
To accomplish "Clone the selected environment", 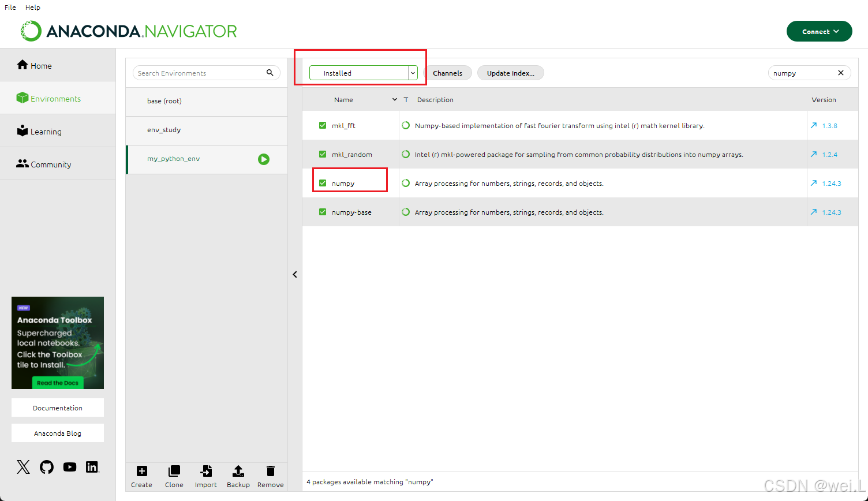I will [x=174, y=477].
